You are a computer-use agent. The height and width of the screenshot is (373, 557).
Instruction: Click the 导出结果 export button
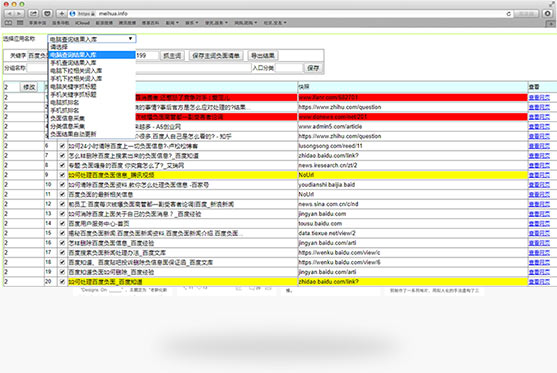click(263, 55)
